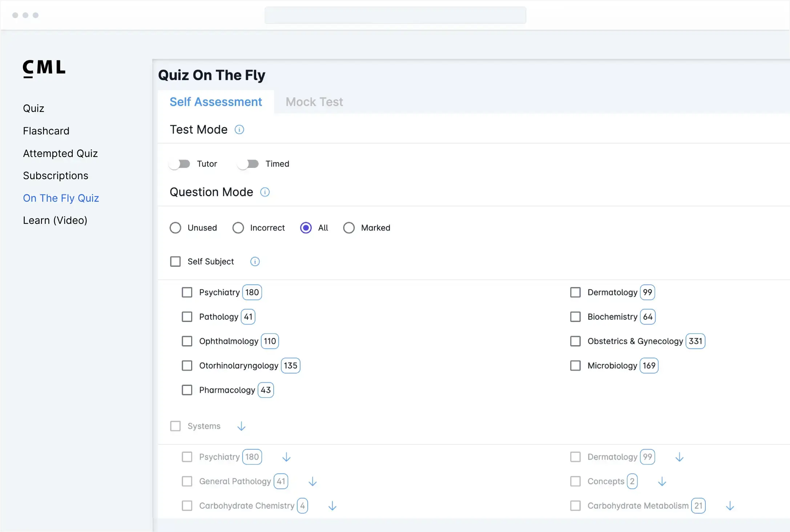The image size is (790, 532).
Task: Click the Self Subject info icon
Action: (x=255, y=262)
